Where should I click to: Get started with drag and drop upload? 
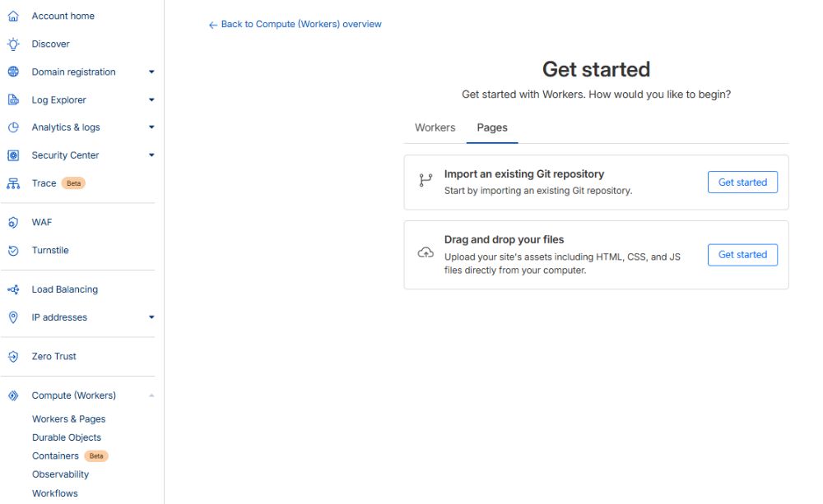tap(742, 255)
